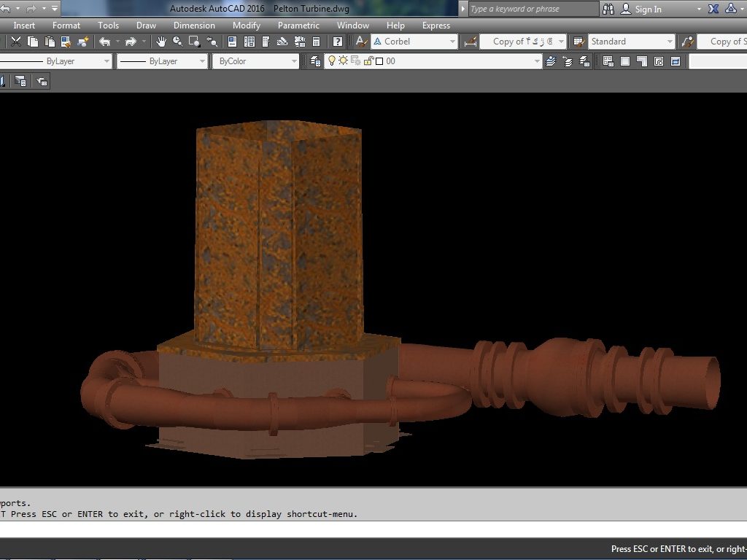Open the Layer Properties Manager
This screenshot has height=560, width=747.
[x=315, y=61]
